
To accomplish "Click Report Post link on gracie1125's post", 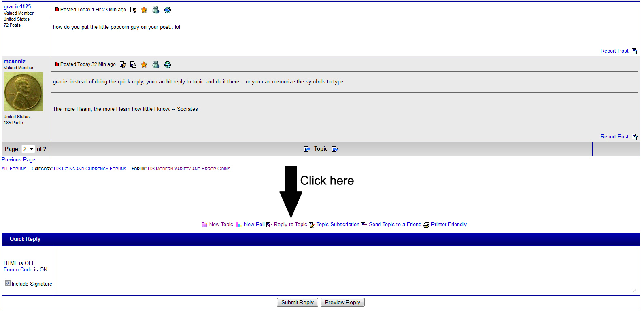I will (614, 51).
